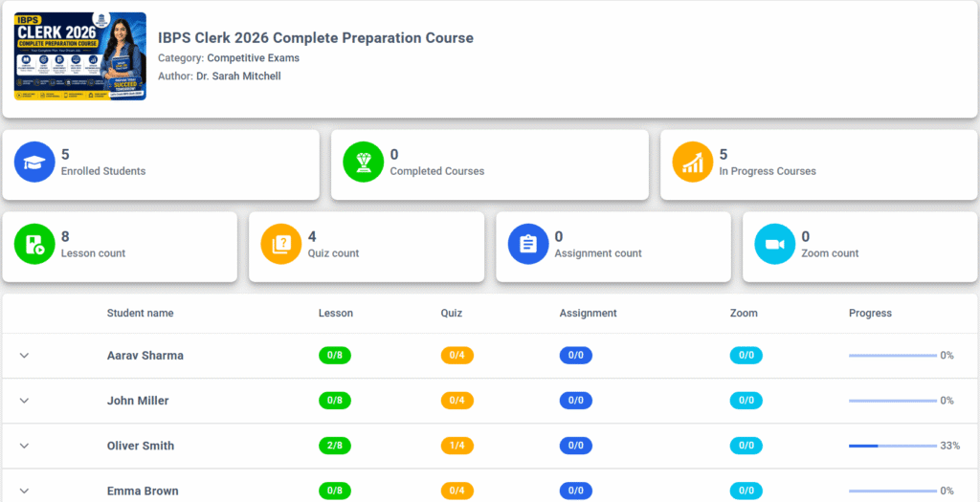
Task: Click the Student name column header
Action: 140,313
